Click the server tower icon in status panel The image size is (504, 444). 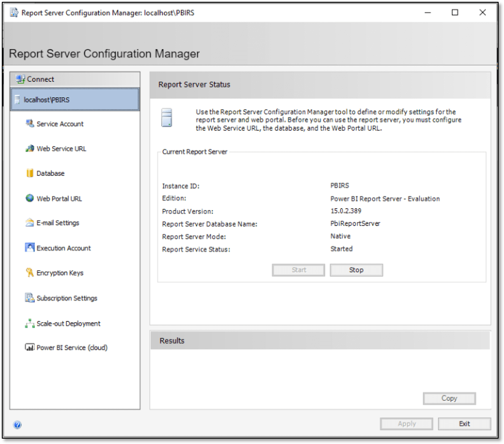[167, 118]
